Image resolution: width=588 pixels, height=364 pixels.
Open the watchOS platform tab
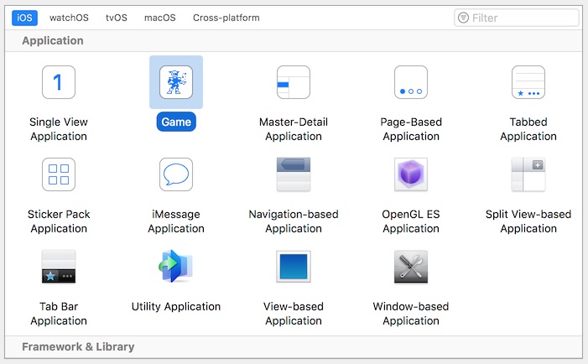tap(69, 18)
